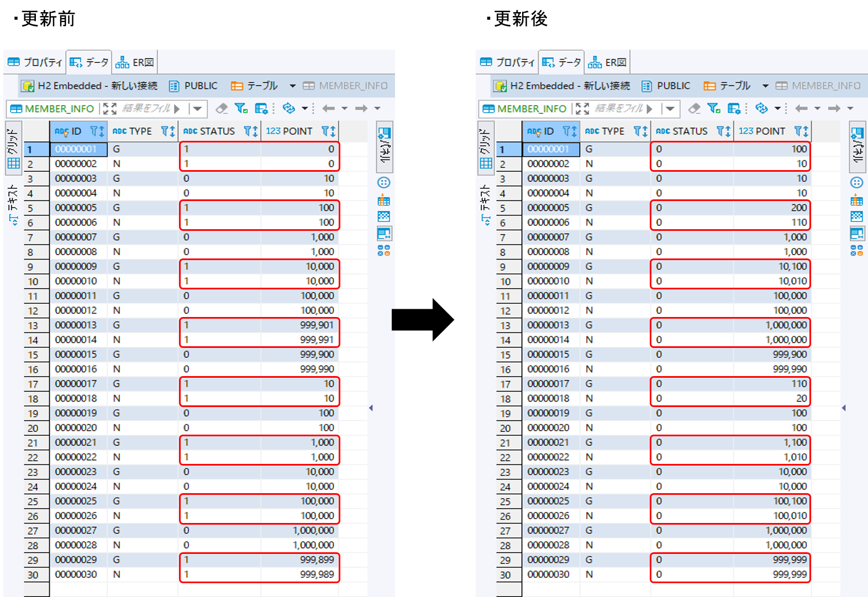
Task: Go forward with right arrow in 更新後 panel
Action: click(x=834, y=108)
